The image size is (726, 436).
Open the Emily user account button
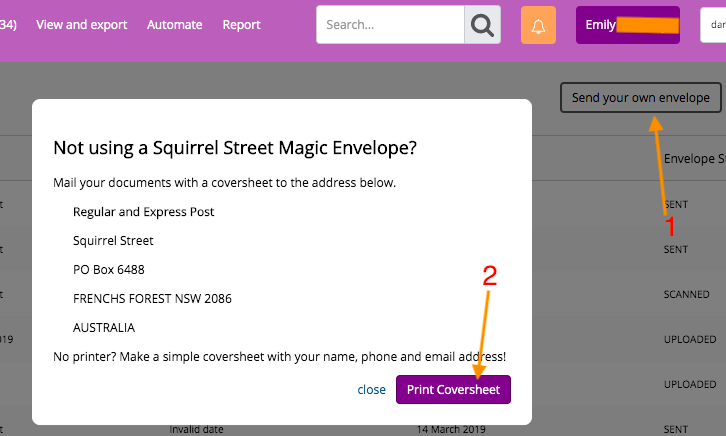[628, 25]
